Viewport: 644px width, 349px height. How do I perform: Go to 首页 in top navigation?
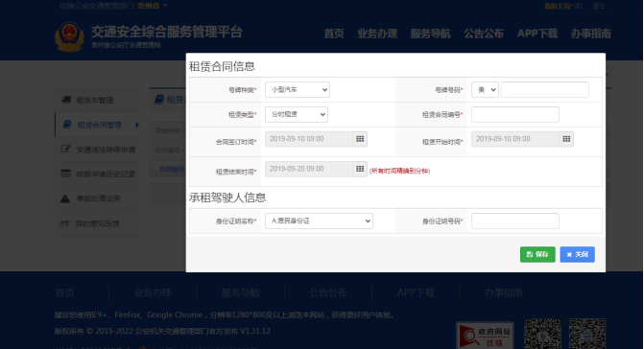(334, 34)
